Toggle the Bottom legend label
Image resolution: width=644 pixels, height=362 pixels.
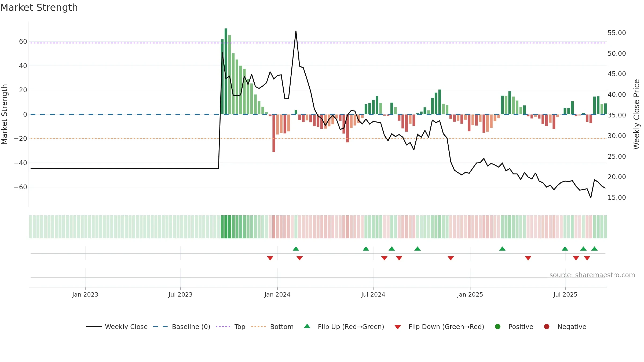[282, 327]
